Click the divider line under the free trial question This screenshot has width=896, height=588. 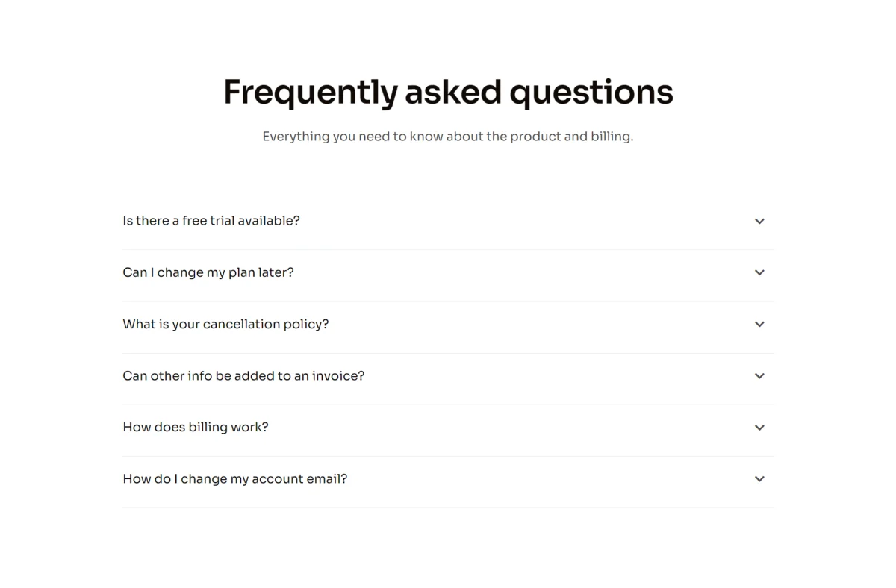click(448, 249)
